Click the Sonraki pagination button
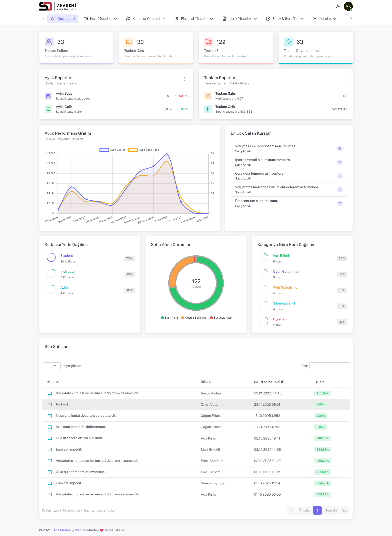 tap(331, 510)
